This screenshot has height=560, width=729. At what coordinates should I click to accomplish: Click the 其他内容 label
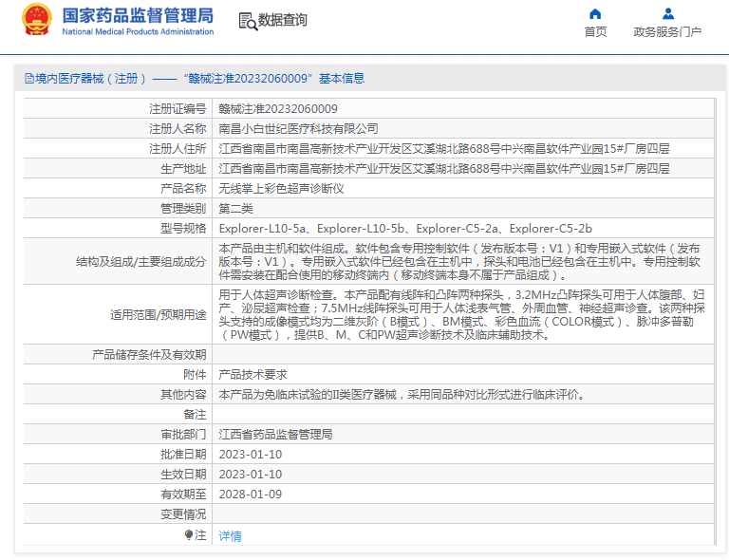click(183, 395)
